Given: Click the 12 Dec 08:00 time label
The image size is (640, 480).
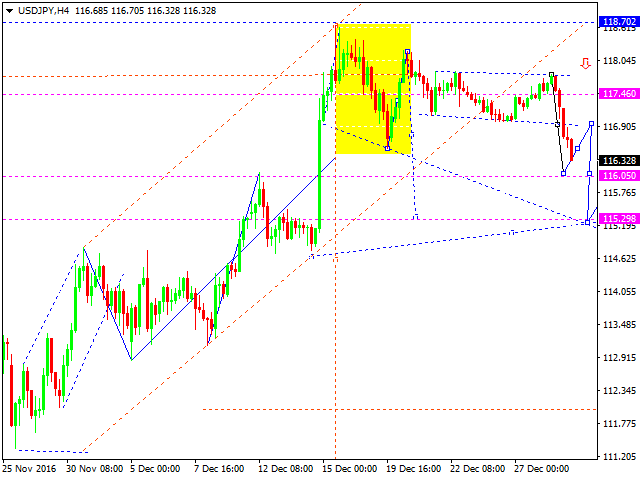Looking at the screenshot, I should [x=286, y=469].
